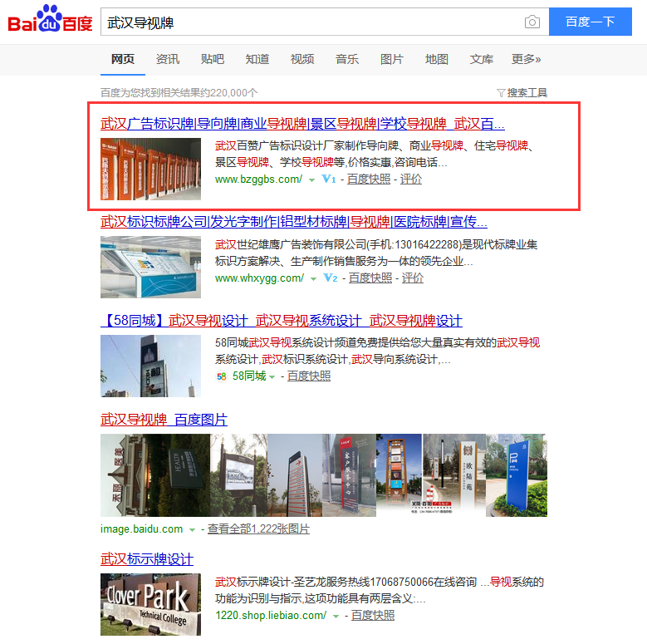Viewport: 647px width, 644px height.
Task: Click 百度快照 under www.whxygg.com result
Action: [x=370, y=278]
